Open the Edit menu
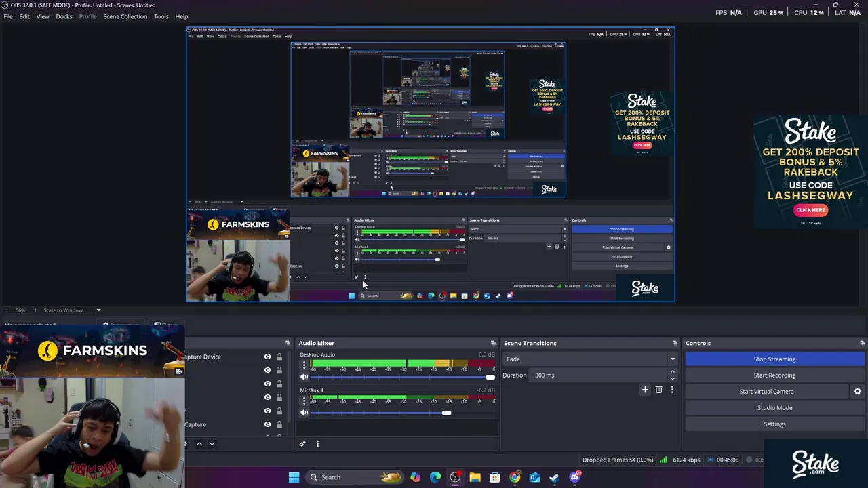This screenshot has height=488, width=868. pos(24,16)
